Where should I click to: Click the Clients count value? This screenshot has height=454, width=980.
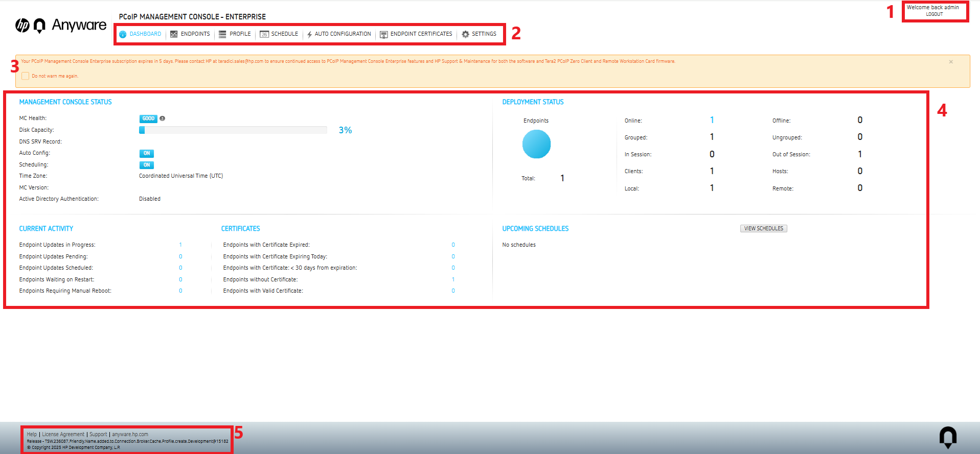coord(712,171)
